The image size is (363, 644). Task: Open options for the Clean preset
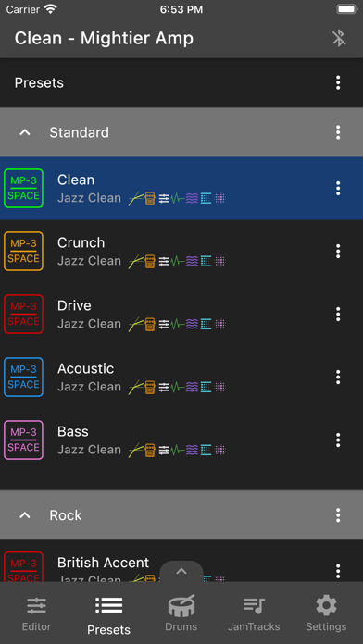pos(338,188)
